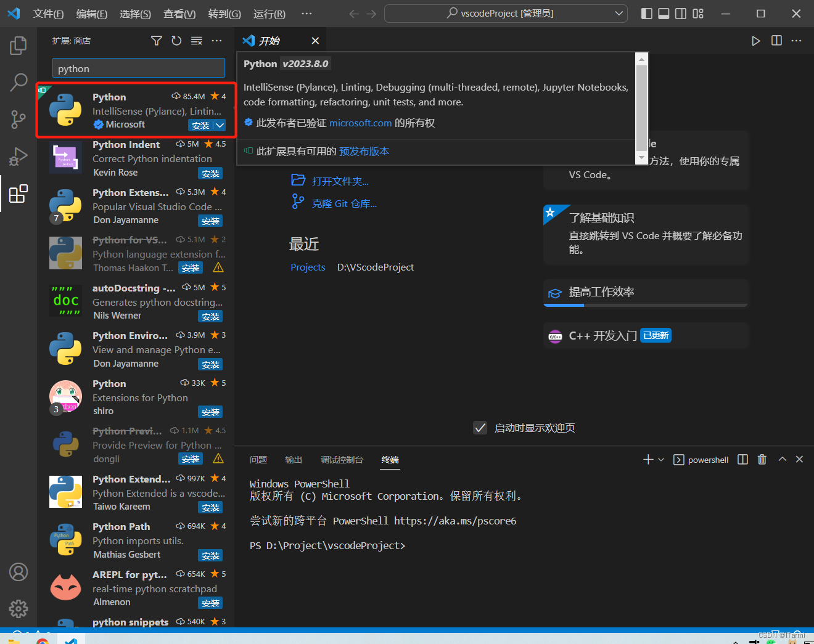
Task: Run file with the play icon
Action: (x=756, y=41)
